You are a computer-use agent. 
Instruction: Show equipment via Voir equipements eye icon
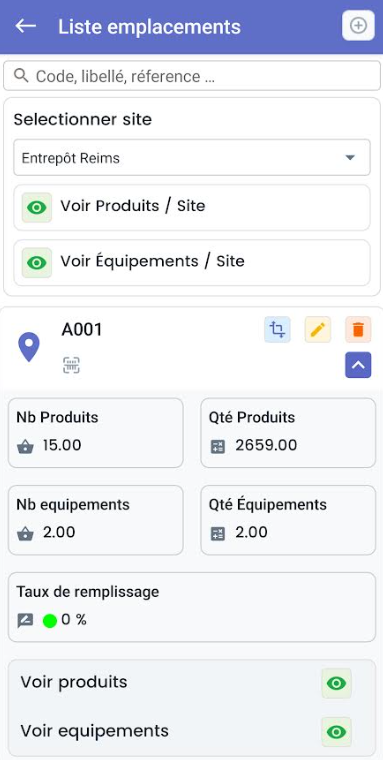coord(336,732)
